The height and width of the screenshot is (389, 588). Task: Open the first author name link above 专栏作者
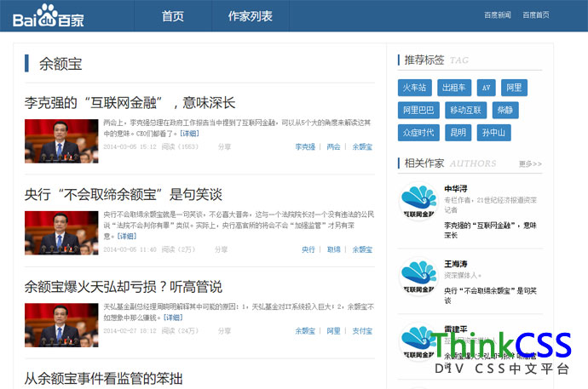coord(456,189)
